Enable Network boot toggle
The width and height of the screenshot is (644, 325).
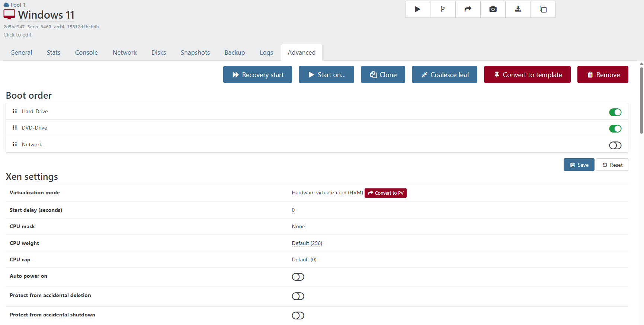pyautogui.click(x=615, y=145)
